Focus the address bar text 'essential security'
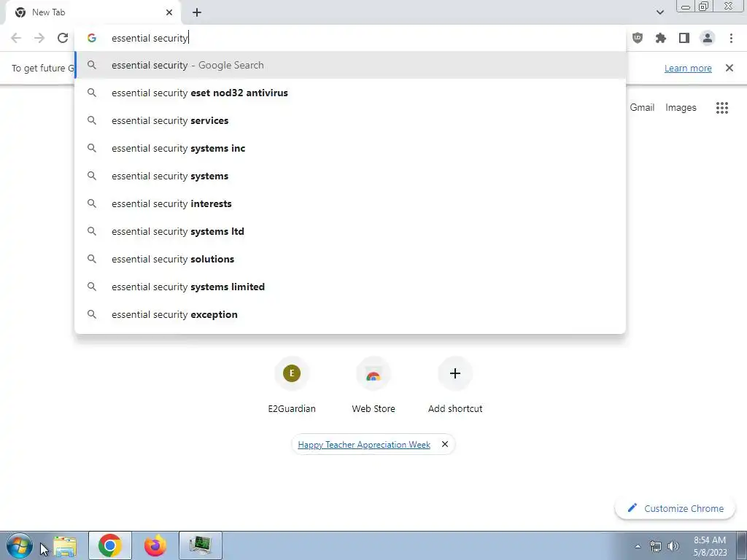Image resolution: width=747 pixels, height=560 pixels. click(150, 38)
